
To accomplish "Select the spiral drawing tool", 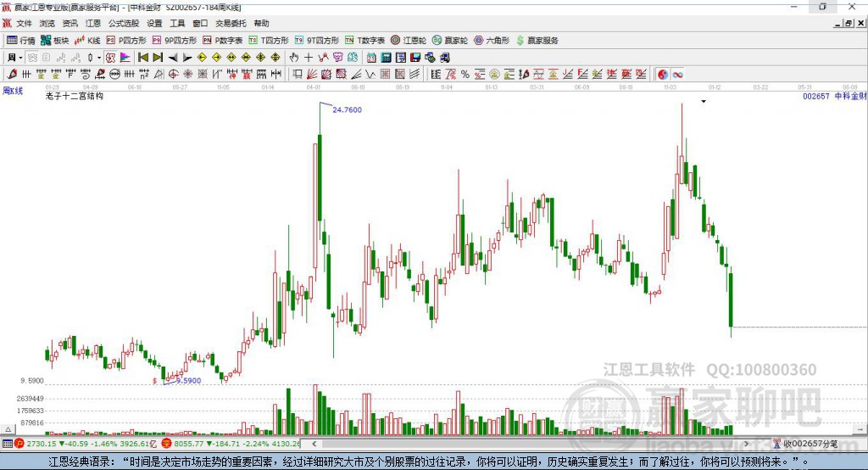I will 86,74.
